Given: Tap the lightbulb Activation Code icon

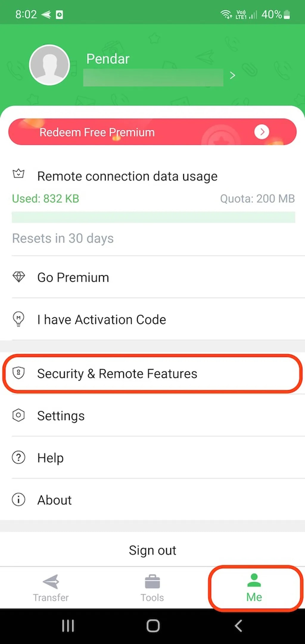Looking at the screenshot, I should pos(18,319).
